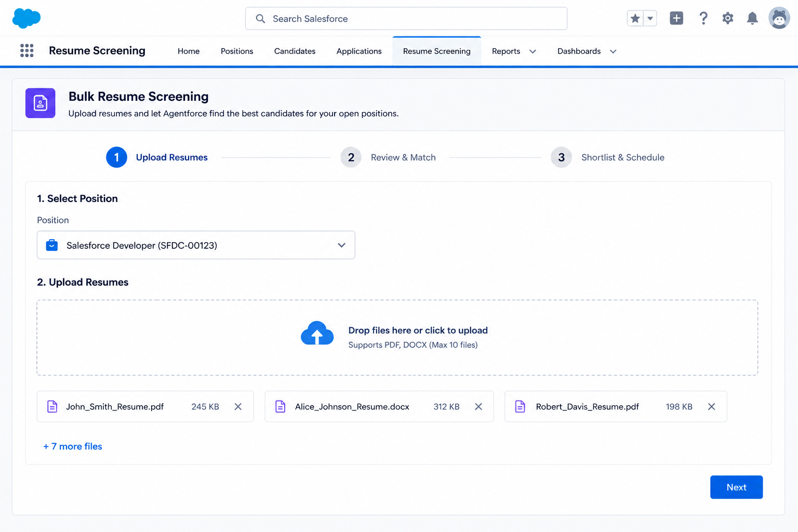Open the Positions tab
798x532 pixels.
[237, 51]
